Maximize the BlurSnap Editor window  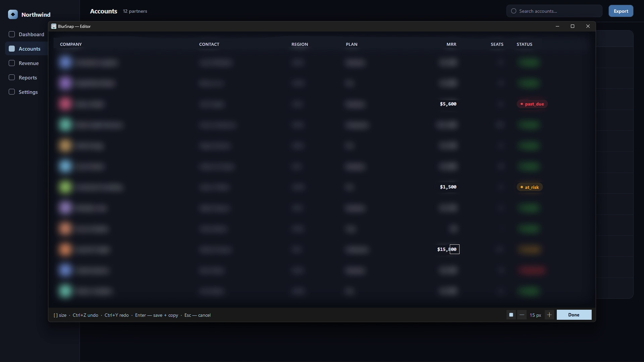pyautogui.click(x=573, y=26)
